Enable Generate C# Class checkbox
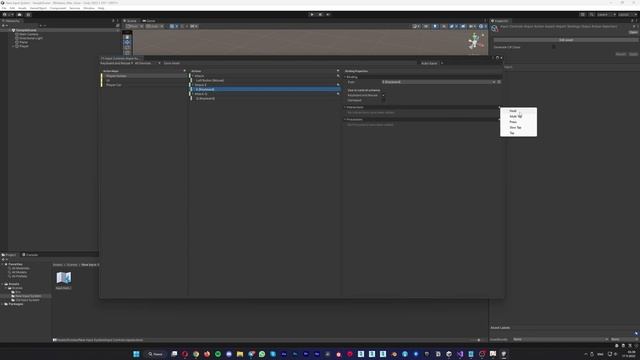This screenshot has height=360, width=640. pyautogui.click(x=554, y=47)
